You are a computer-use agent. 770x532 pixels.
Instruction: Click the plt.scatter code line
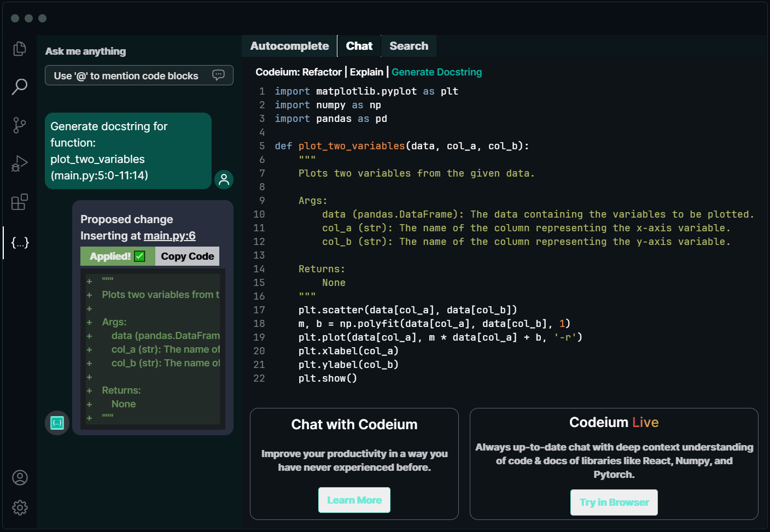(407, 310)
